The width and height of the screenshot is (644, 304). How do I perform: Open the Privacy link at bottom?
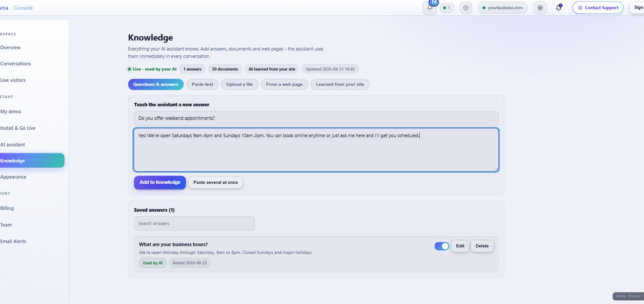pos(634,296)
